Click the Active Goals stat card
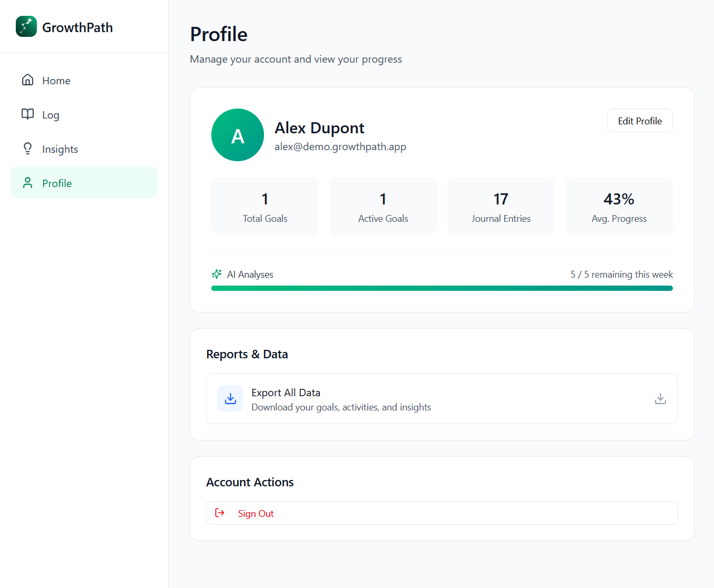714x588 pixels. (383, 206)
